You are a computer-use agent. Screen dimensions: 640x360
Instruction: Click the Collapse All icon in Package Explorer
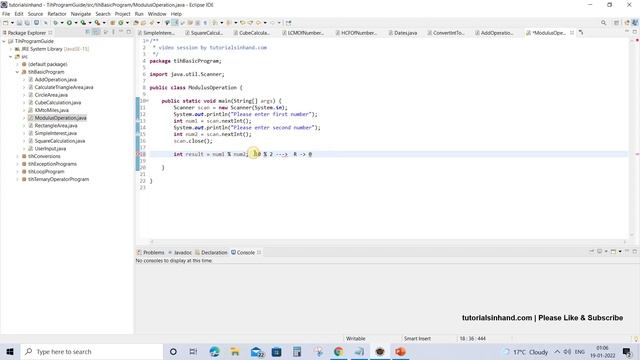point(87,32)
